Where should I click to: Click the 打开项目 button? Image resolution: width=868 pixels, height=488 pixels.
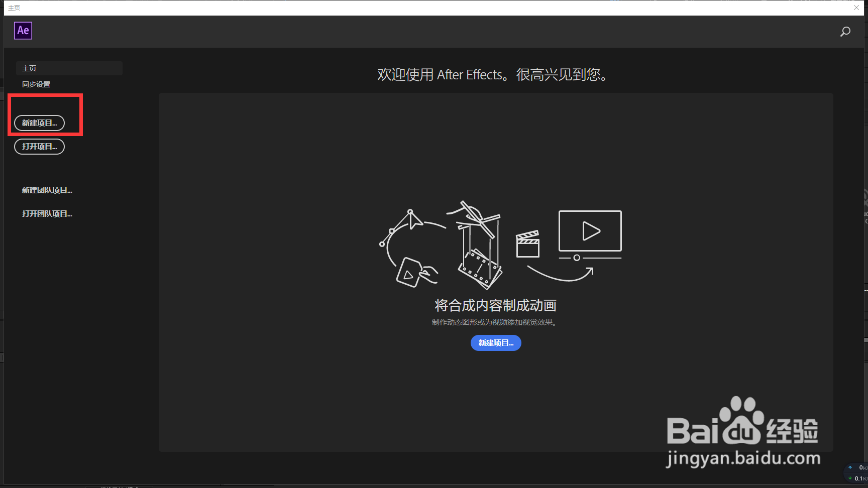pos(39,146)
